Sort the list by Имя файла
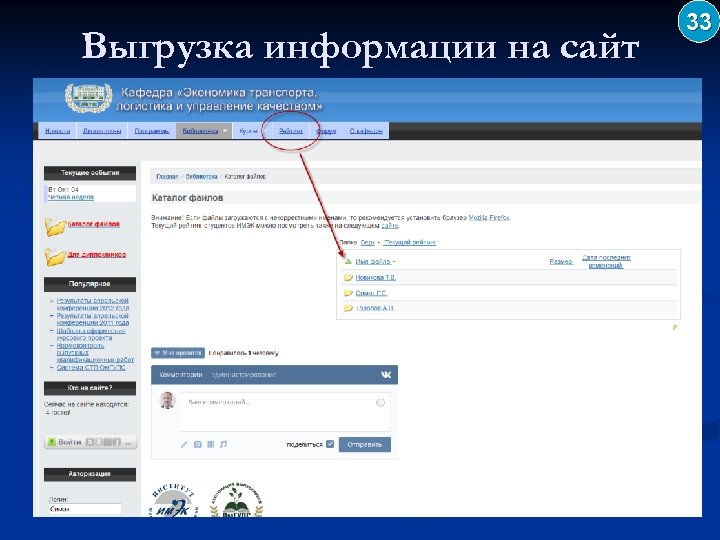720x540 pixels. (x=373, y=261)
